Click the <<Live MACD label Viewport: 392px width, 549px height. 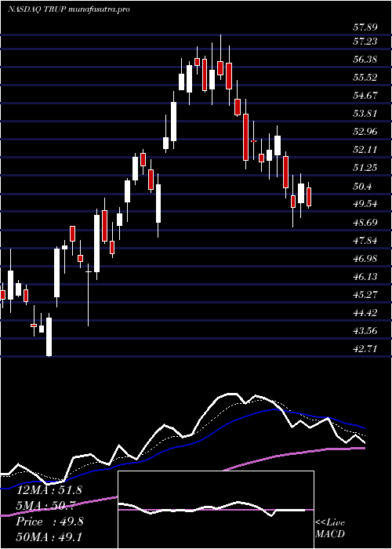[330, 529]
